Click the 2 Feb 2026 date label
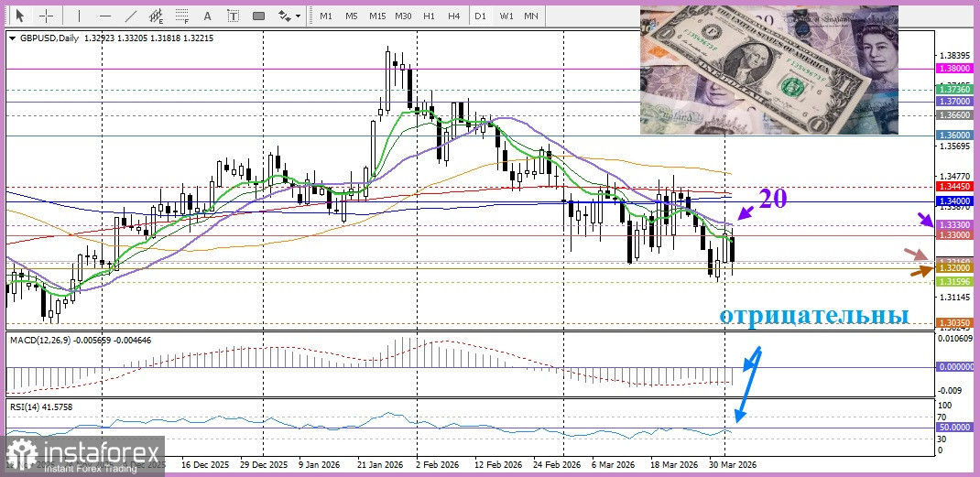980x477 pixels. coord(437,466)
